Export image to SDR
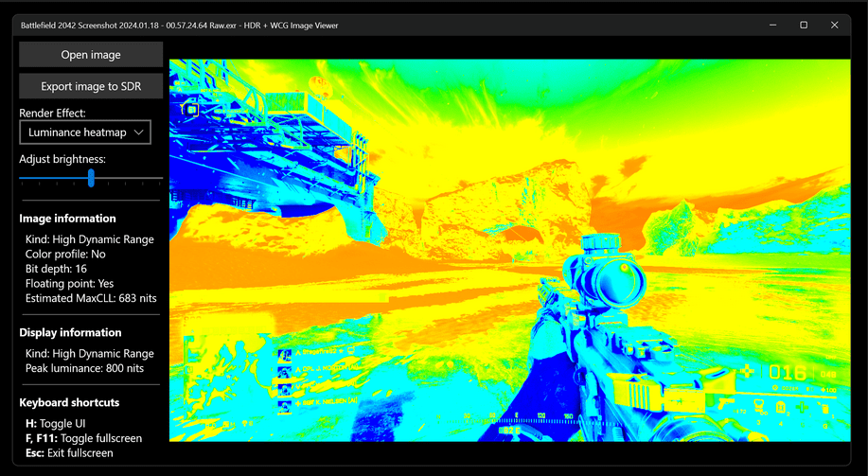This screenshot has height=476, width=868. [x=91, y=86]
